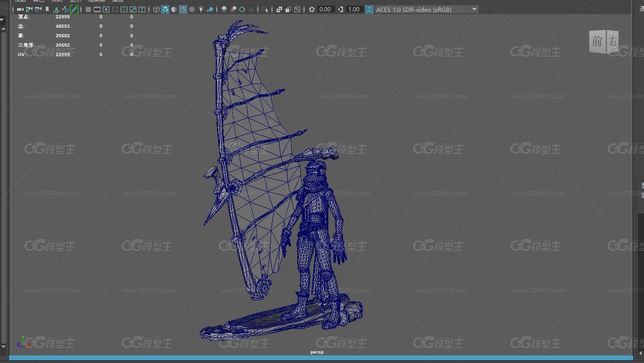Toggle the Safe Title icon
The height and width of the screenshot is (363, 644).
[x=142, y=9]
